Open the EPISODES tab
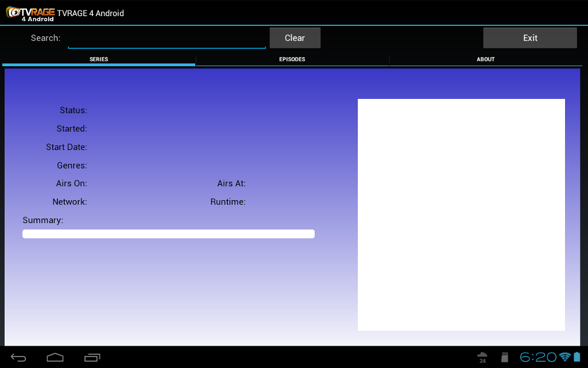This screenshot has height=368, width=588. click(292, 59)
